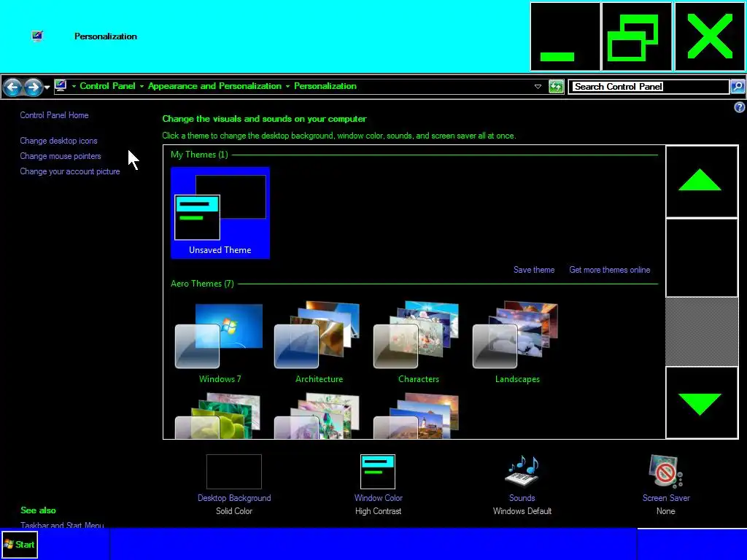This screenshot has width=747, height=560.
Task: Close the Personalization window
Action: [710, 36]
